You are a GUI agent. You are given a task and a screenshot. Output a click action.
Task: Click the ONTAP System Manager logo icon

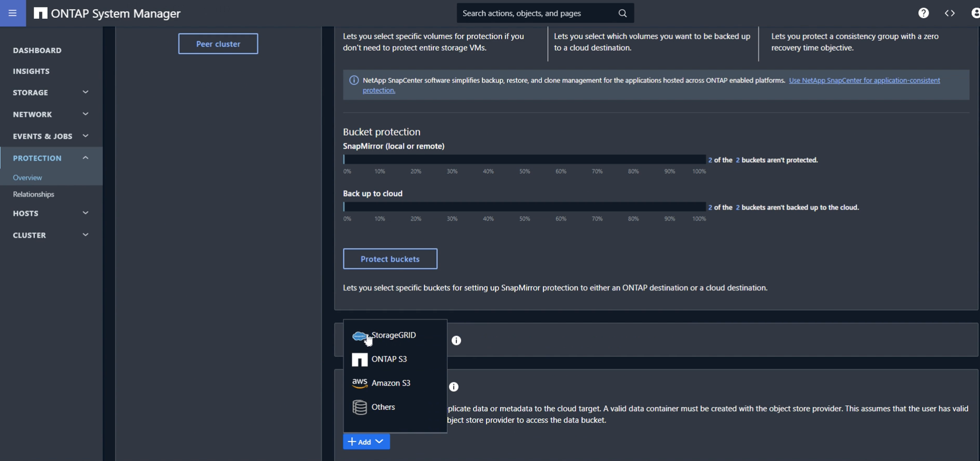(39, 13)
